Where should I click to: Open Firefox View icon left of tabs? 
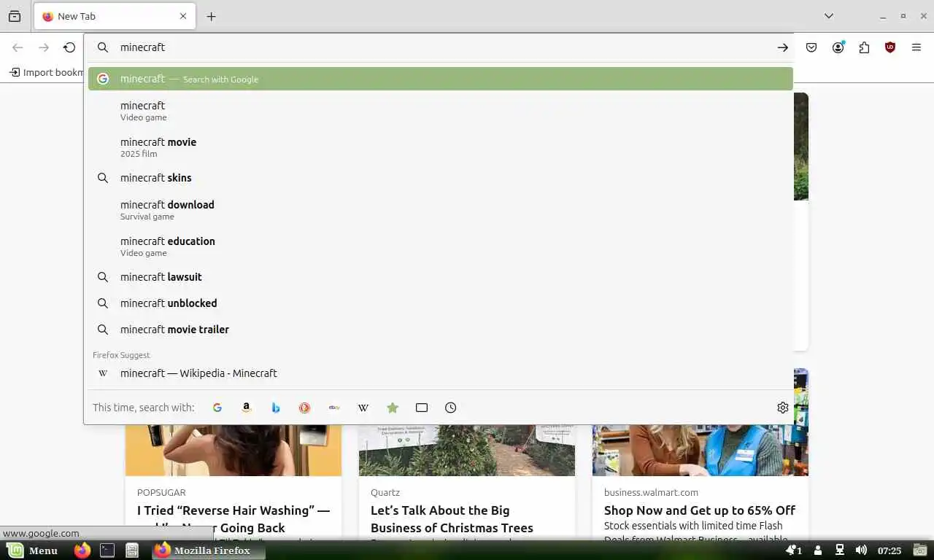coord(15,16)
